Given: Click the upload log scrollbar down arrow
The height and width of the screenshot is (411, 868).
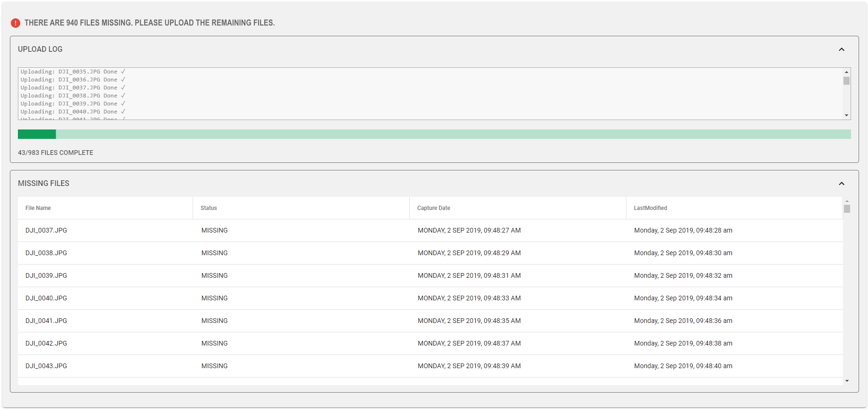Looking at the screenshot, I should [x=846, y=115].
